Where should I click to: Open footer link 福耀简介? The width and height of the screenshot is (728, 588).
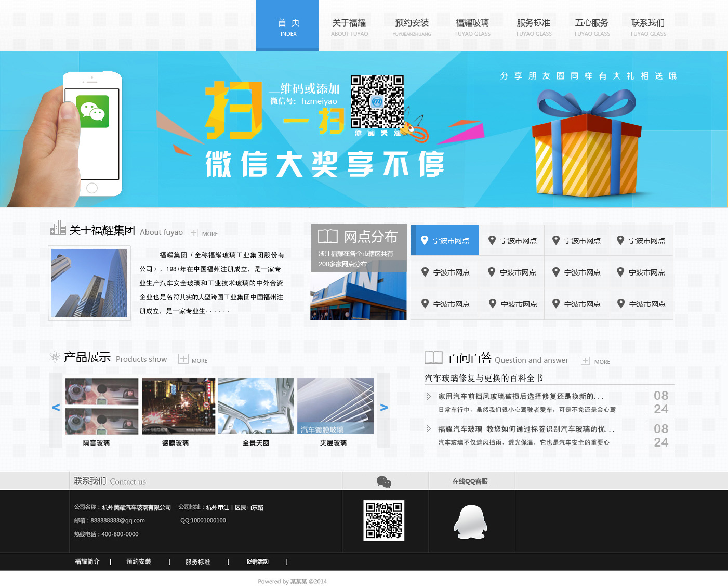pyautogui.click(x=87, y=561)
